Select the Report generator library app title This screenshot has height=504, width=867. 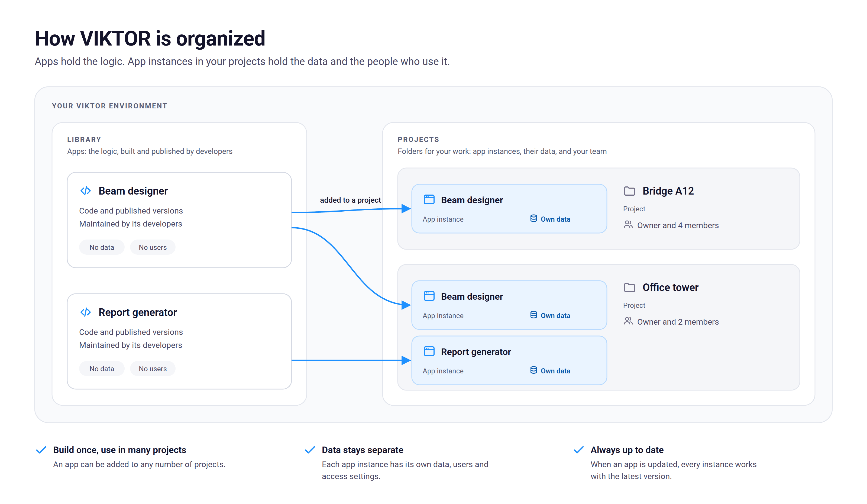[x=138, y=313]
